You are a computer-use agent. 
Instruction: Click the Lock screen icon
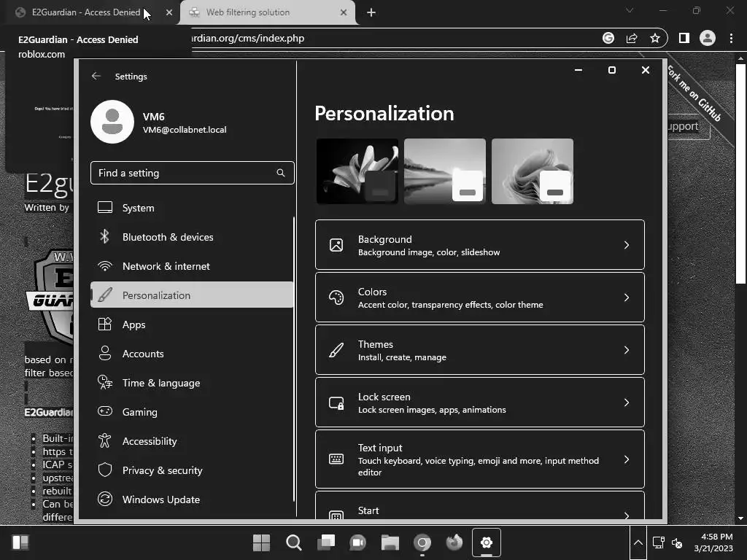(x=336, y=402)
